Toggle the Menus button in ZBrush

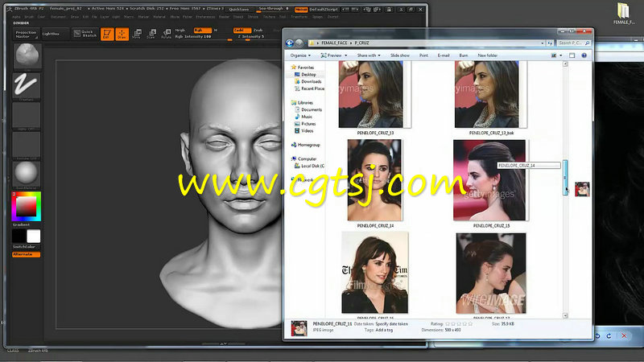point(301,9)
